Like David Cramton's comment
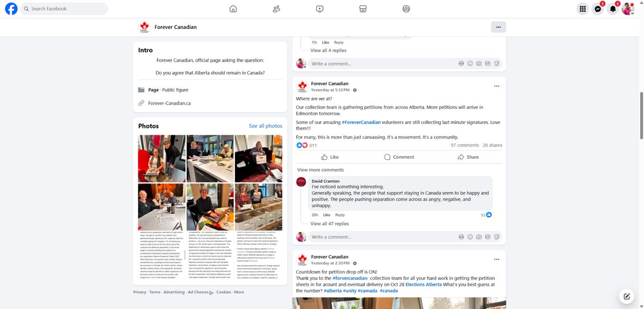The height and width of the screenshot is (309, 644). 326,215
